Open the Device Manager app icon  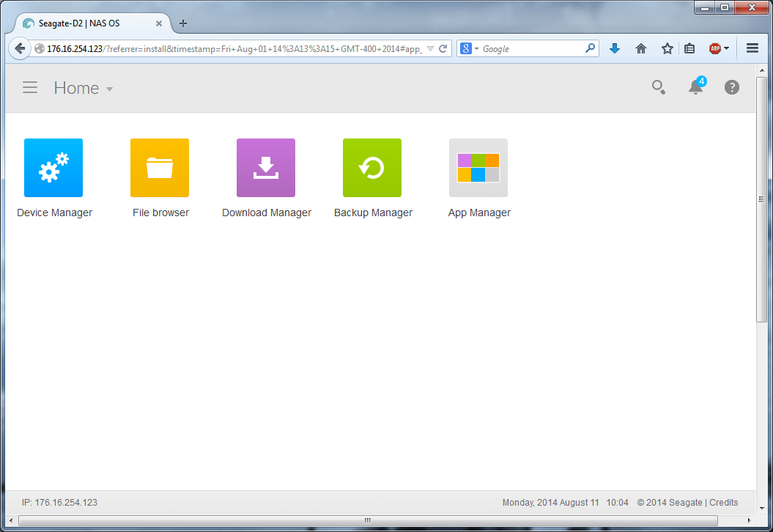point(53,168)
